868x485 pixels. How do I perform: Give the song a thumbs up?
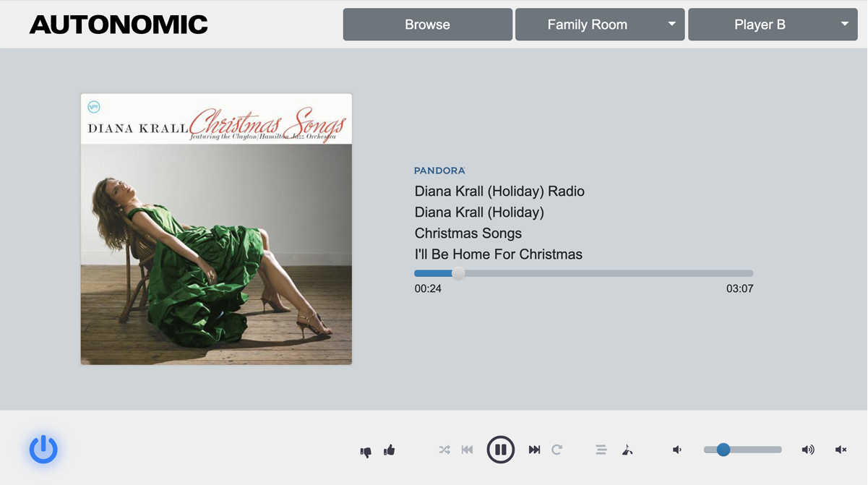[390, 450]
